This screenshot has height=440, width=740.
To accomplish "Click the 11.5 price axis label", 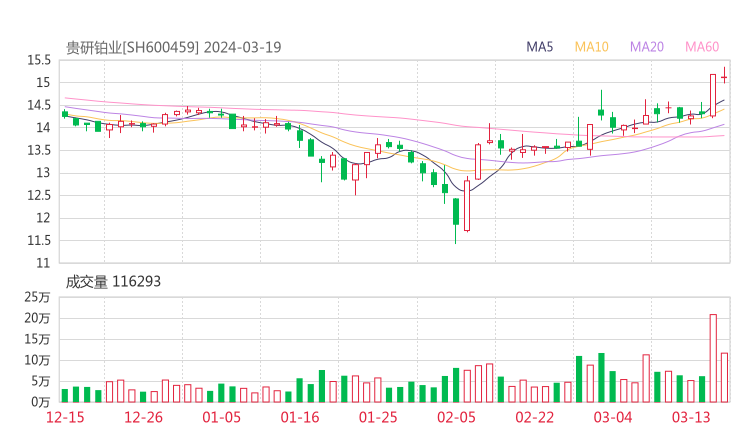I will [x=39, y=241].
